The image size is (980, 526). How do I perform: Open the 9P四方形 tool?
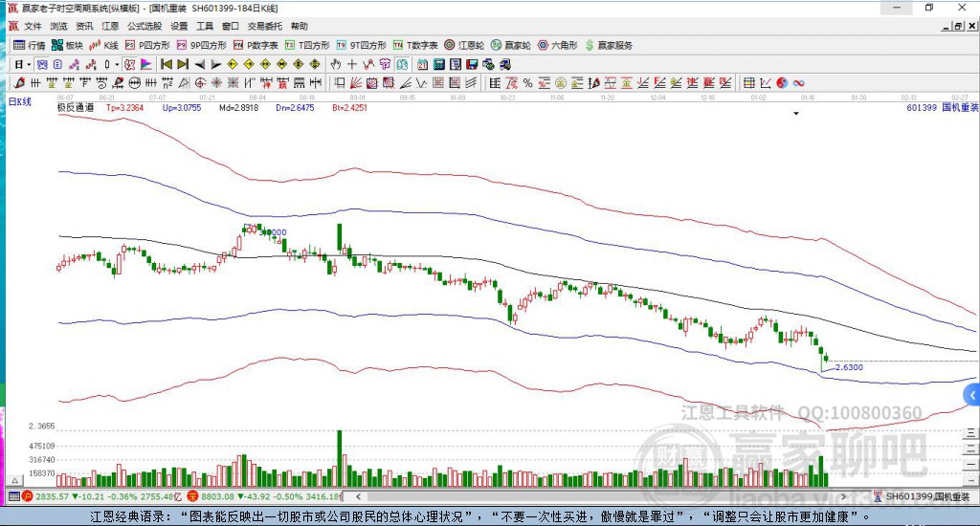pyautogui.click(x=202, y=45)
